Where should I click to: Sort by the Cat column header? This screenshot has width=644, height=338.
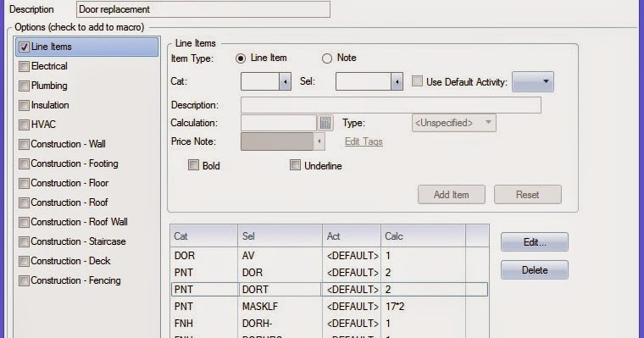(203, 236)
